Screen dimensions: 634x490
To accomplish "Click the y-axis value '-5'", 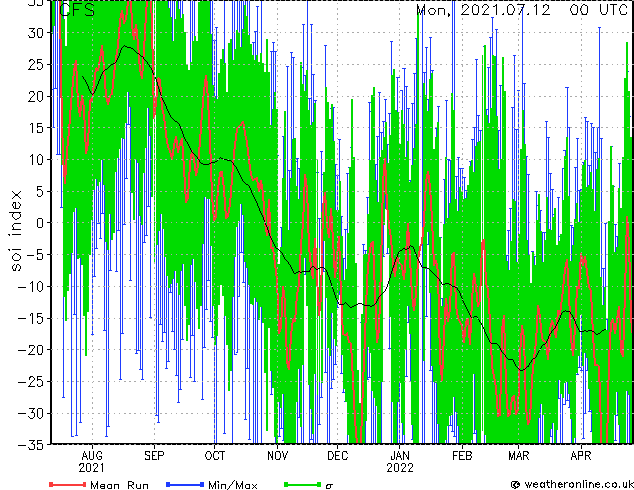I will 36,255.
